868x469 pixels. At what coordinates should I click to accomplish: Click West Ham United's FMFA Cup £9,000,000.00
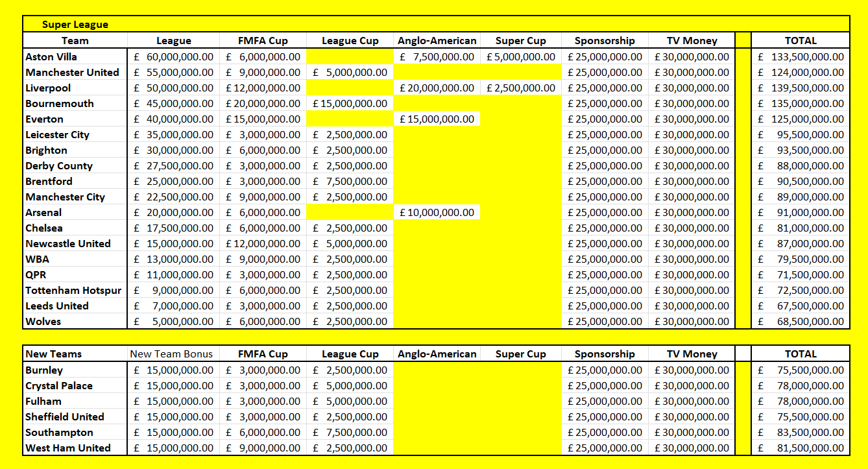[263, 448]
